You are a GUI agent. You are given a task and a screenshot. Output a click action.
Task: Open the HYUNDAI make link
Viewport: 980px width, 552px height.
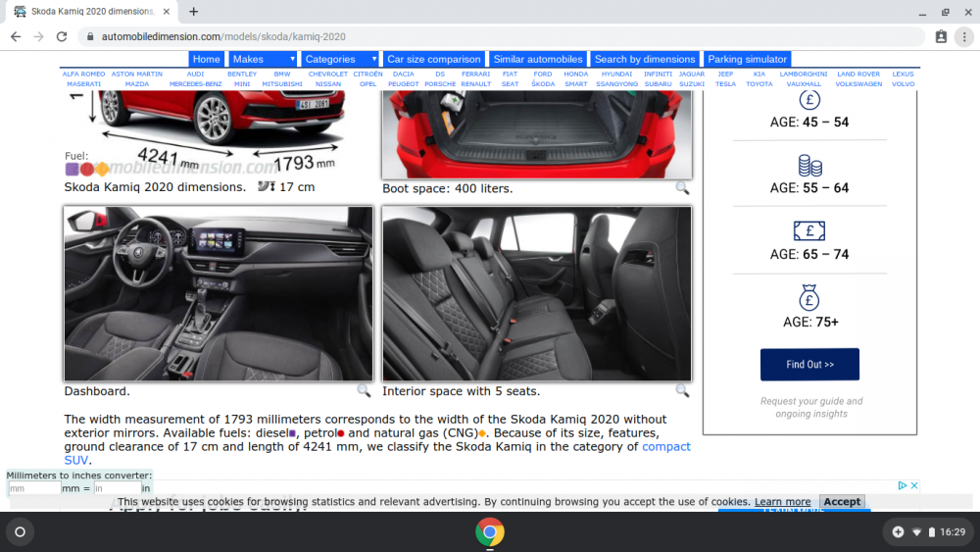point(616,74)
